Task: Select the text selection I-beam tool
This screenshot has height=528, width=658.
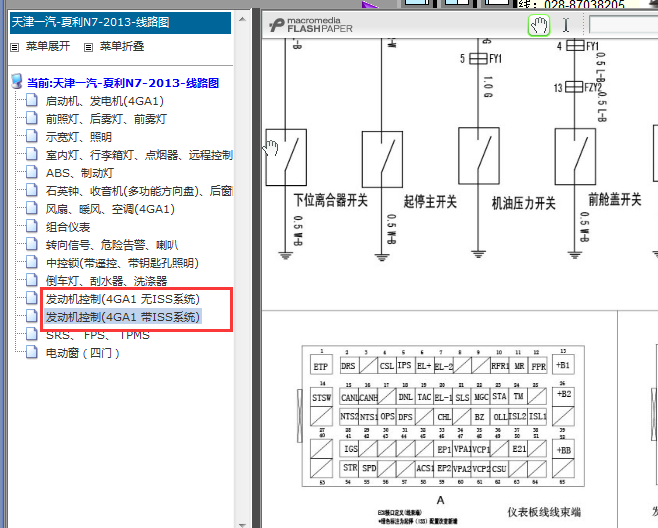Action: click(x=566, y=25)
